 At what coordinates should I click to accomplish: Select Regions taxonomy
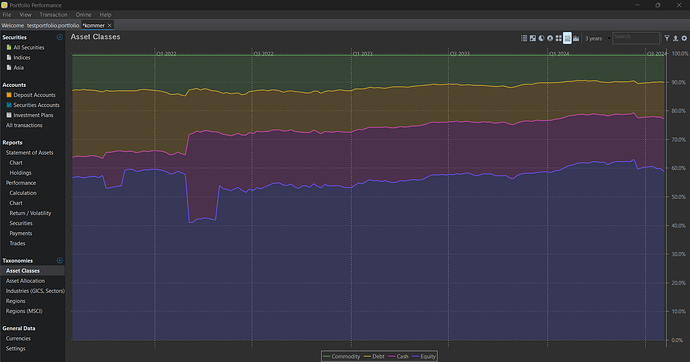click(15, 301)
